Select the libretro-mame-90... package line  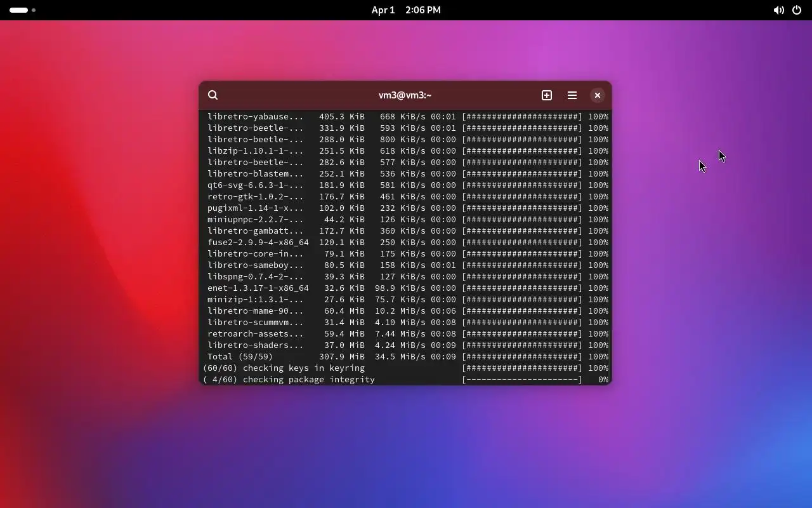click(408, 311)
